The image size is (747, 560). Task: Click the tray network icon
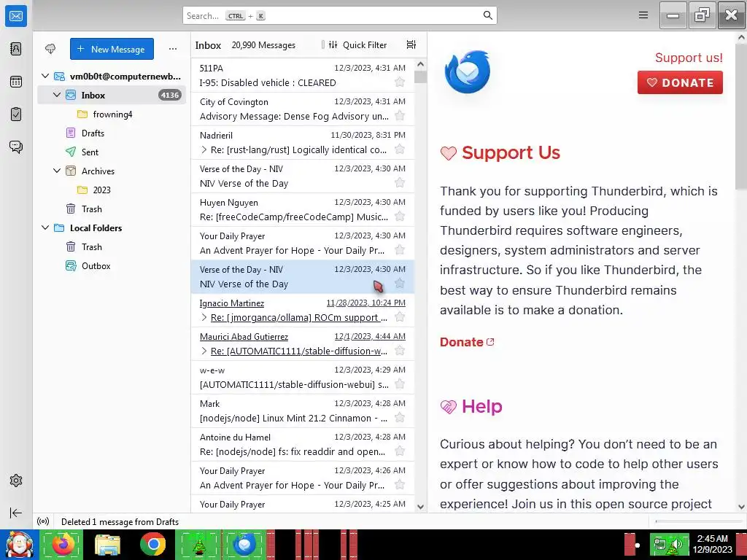coord(660,545)
